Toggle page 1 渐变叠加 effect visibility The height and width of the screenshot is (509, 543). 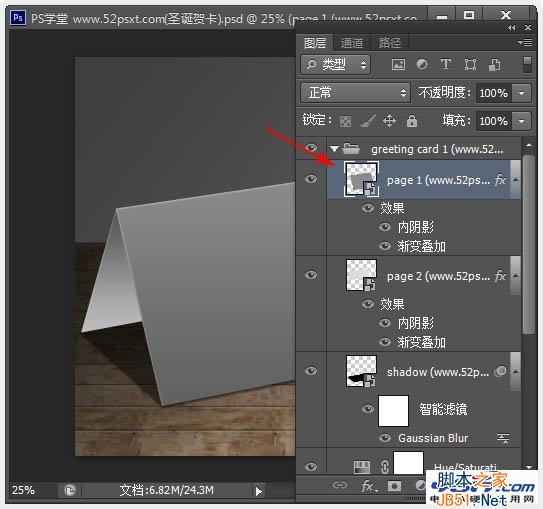(x=385, y=246)
